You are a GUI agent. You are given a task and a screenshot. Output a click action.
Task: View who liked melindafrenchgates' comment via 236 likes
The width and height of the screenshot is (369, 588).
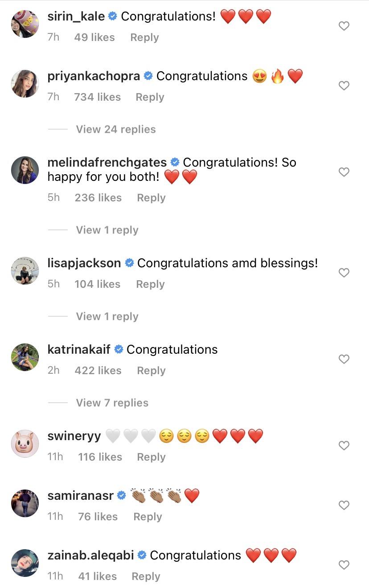[x=98, y=197]
